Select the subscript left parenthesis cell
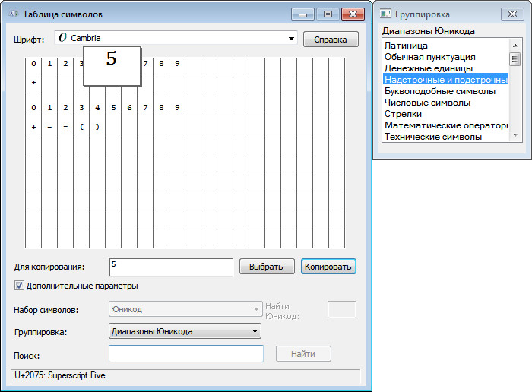 pyautogui.click(x=81, y=125)
